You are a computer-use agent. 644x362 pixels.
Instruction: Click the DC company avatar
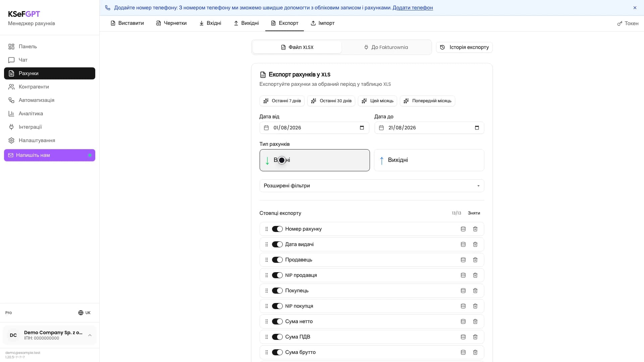point(13,335)
